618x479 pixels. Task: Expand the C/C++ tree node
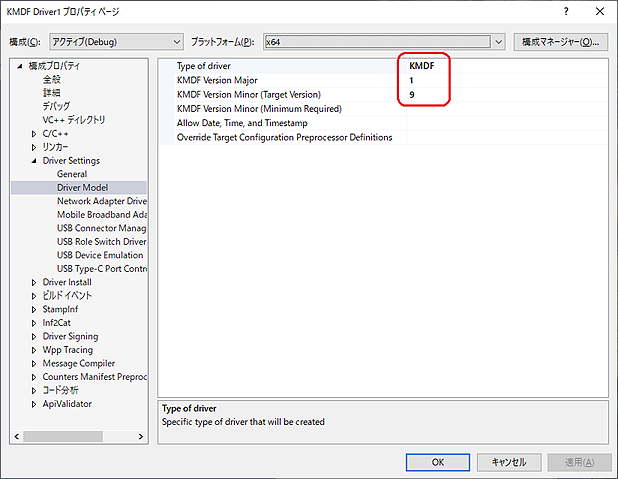pos(34,133)
